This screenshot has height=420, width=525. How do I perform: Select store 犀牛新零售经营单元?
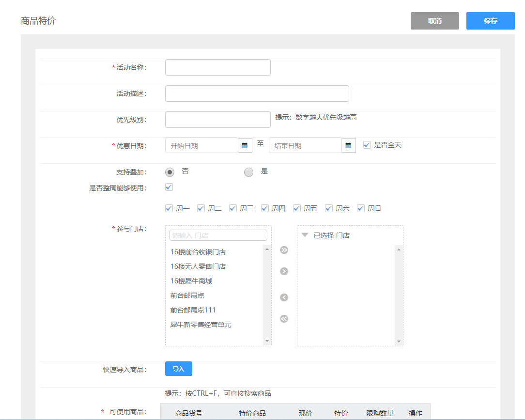pos(201,325)
